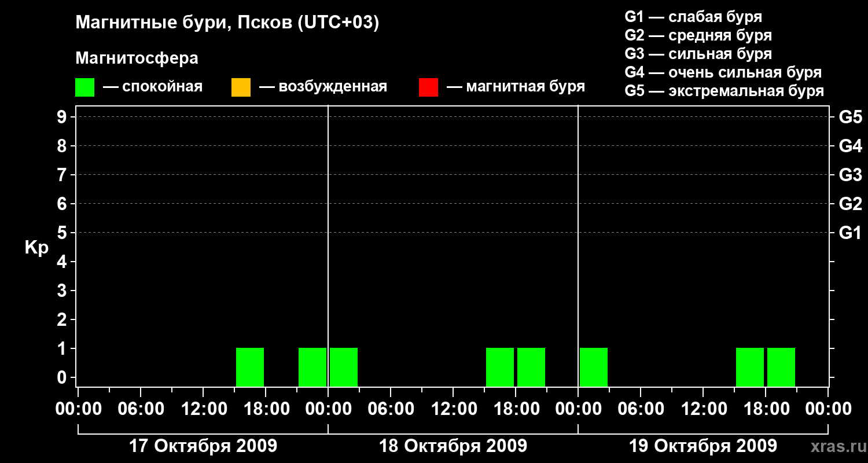
Task: Click the green bar for 19 Октября 15:00–18:00
Action: pyautogui.click(x=750, y=367)
